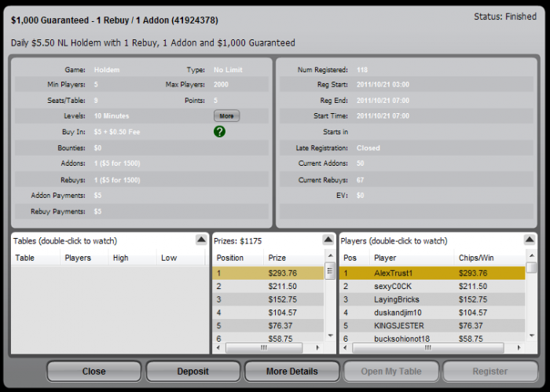Click the High column header
This screenshot has width=550, height=392.
(x=132, y=258)
